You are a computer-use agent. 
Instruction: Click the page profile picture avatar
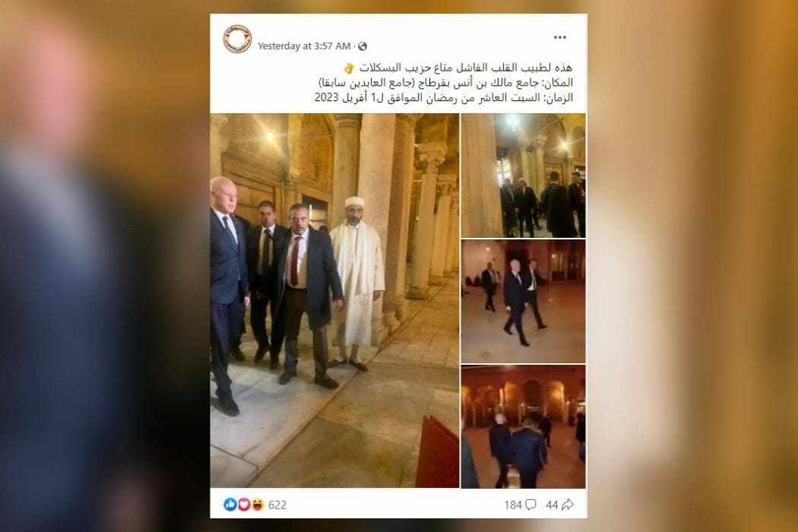click(238, 39)
